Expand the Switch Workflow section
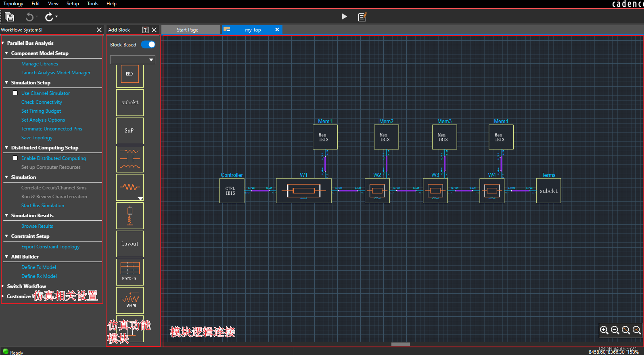This screenshot has width=644, height=355. click(3, 286)
